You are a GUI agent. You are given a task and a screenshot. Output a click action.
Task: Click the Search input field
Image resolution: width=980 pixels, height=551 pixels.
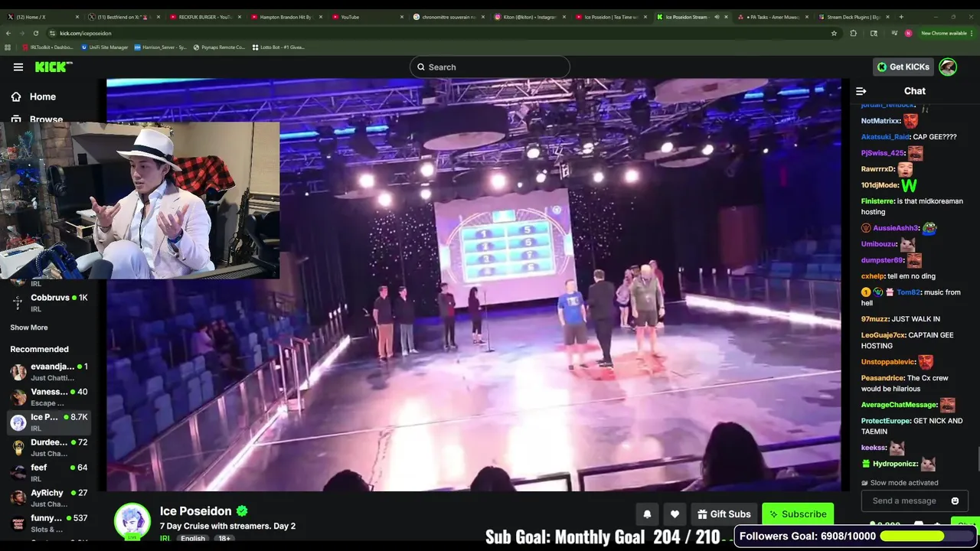click(490, 67)
